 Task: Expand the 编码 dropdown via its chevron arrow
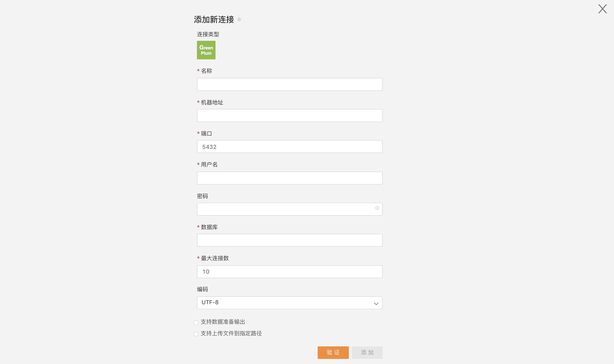376,304
